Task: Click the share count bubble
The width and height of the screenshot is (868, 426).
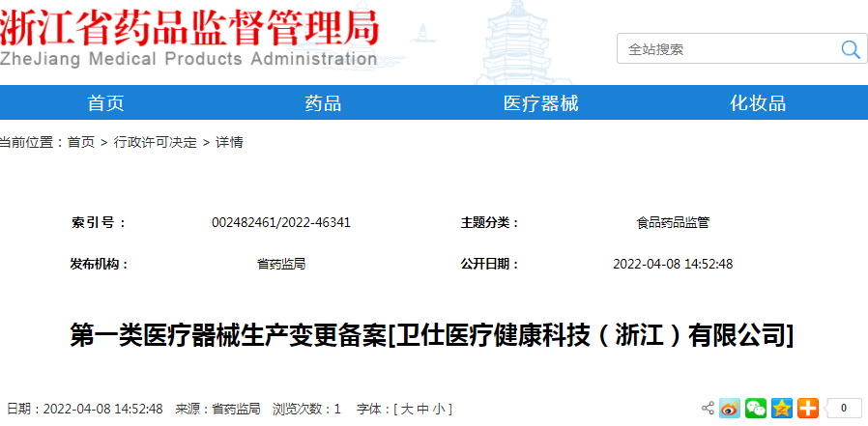Action: point(843,409)
